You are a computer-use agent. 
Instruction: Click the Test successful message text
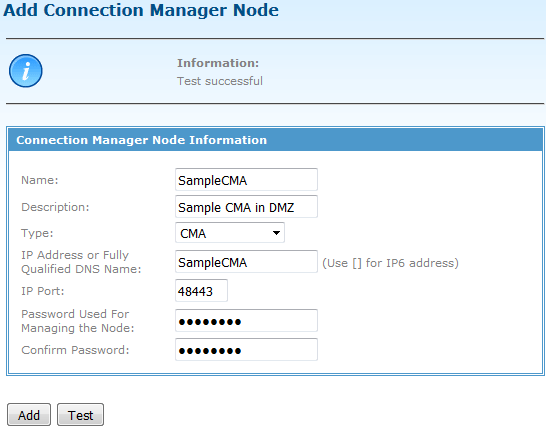point(220,81)
